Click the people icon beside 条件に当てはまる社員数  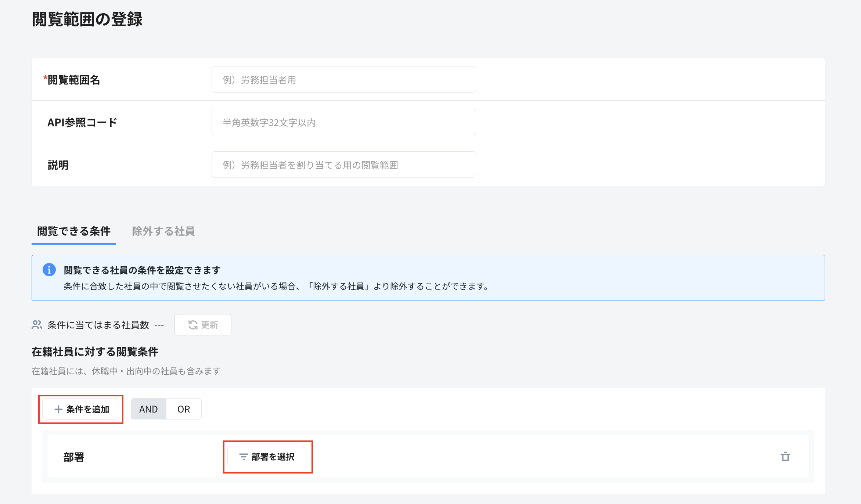37,325
